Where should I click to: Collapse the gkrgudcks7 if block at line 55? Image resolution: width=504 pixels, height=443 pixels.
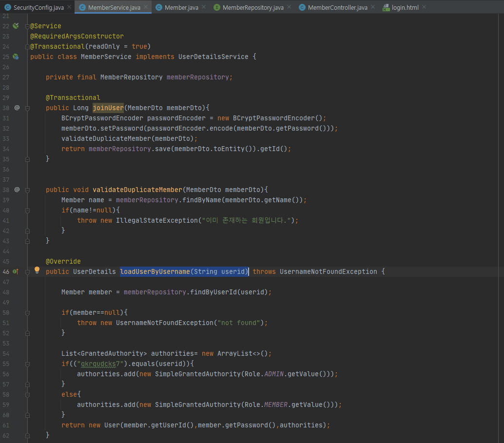click(x=28, y=364)
